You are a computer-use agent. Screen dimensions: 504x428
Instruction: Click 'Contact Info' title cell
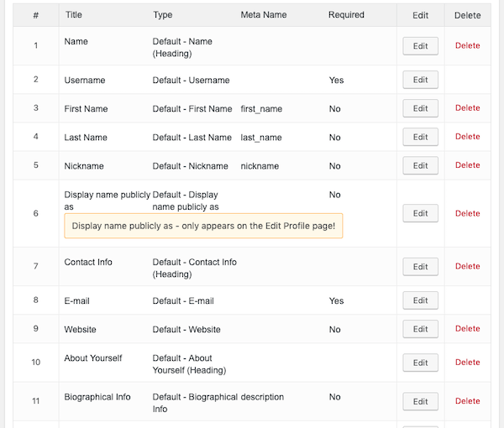point(88,262)
